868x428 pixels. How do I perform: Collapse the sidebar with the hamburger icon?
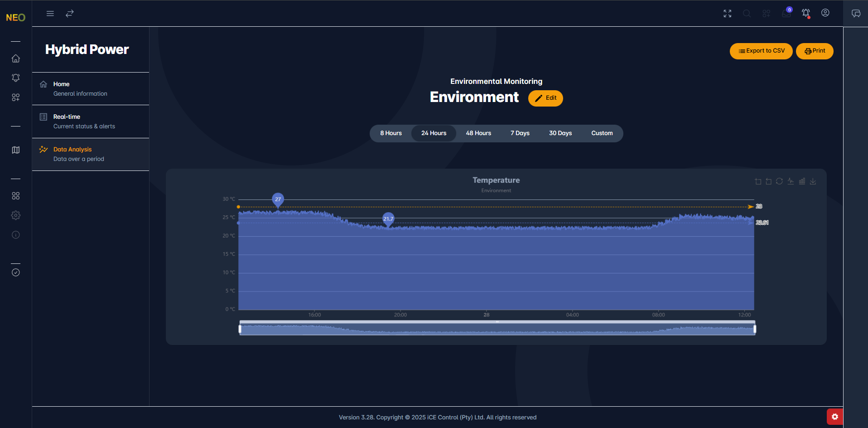coord(50,13)
